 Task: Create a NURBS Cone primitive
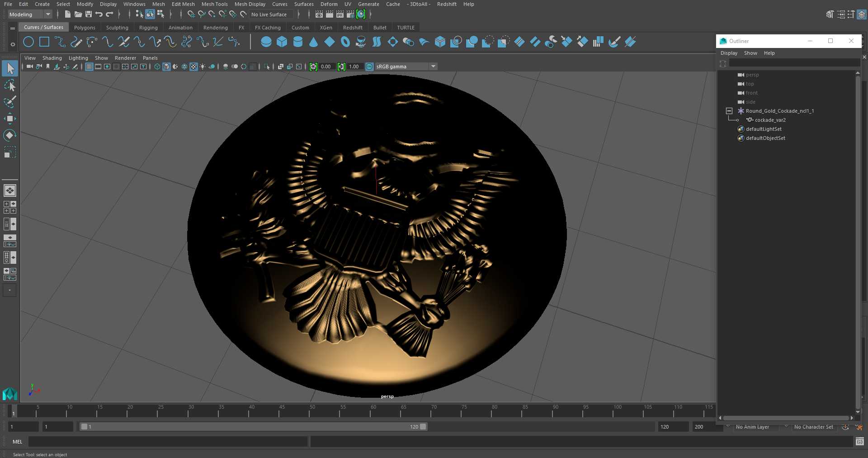point(314,42)
